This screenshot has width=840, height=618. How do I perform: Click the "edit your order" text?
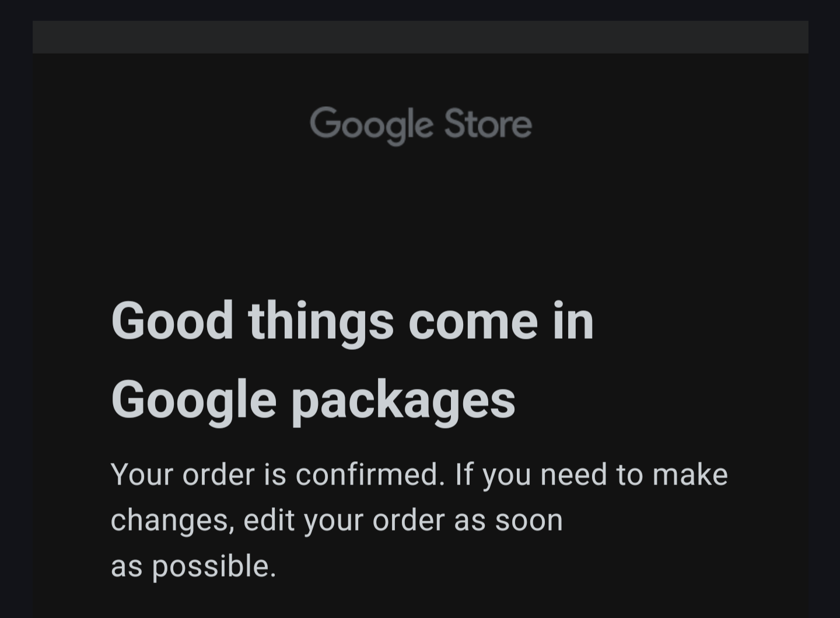click(344, 520)
